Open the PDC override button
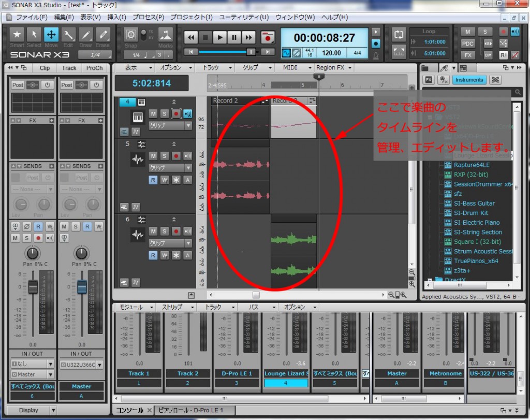 point(468,44)
